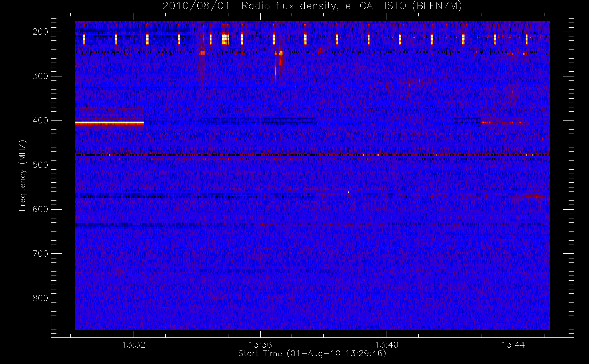
Task: Select the 300 frequency tick label
Action: coord(40,76)
